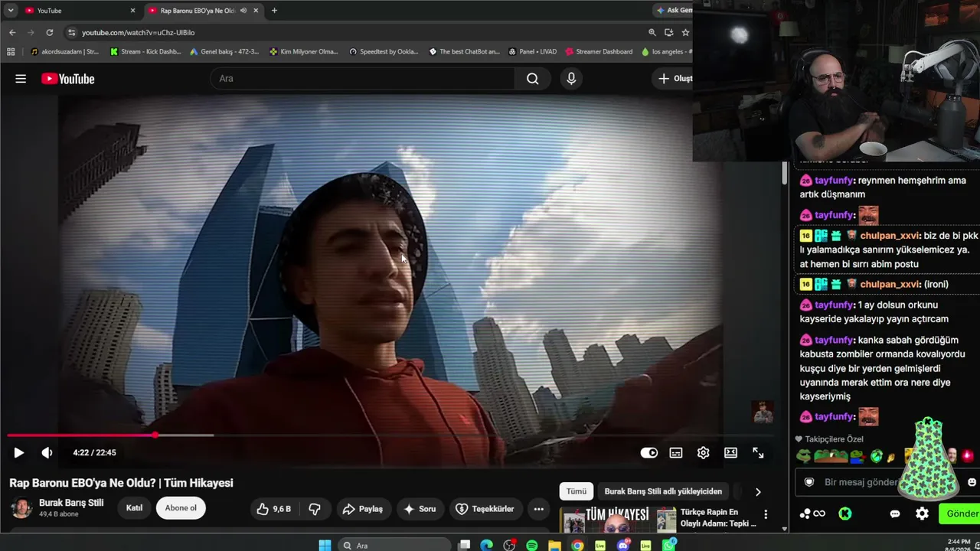Open the zoom indicator in the address bar
This screenshot has width=980, height=551.
coord(652,33)
